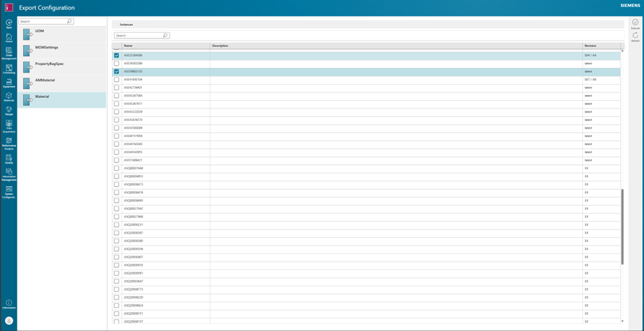Viewport: 644px width, 331px height.
Task: Open Home from the sidebar
Action: tap(9, 38)
